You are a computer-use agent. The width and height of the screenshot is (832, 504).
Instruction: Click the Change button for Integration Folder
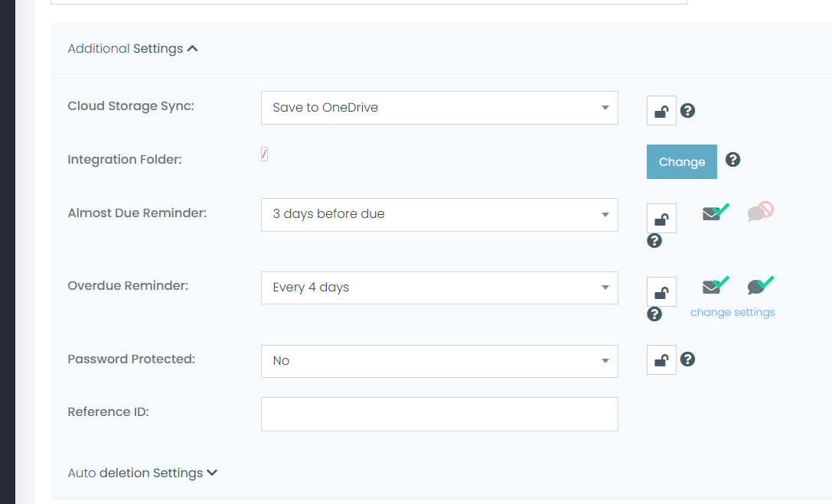pyautogui.click(x=681, y=162)
